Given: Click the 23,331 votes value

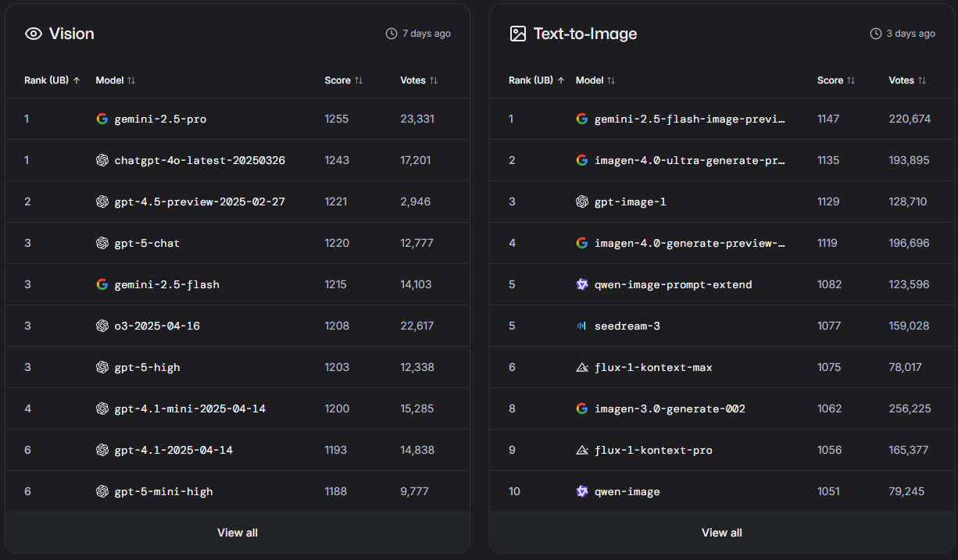Looking at the screenshot, I should pyautogui.click(x=417, y=119).
